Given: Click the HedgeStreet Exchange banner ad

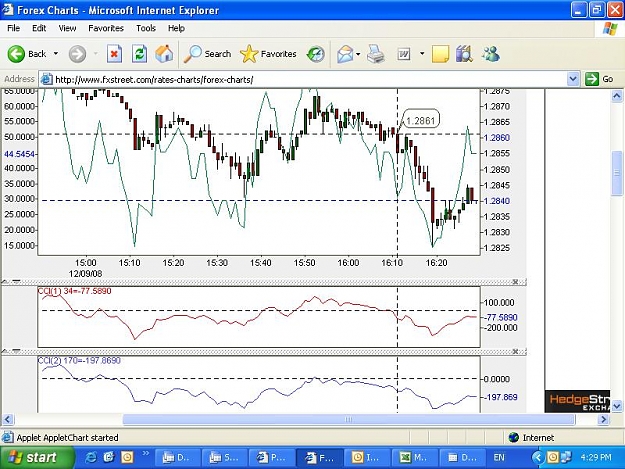Looking at the screenshot, I should pos(577,401).
